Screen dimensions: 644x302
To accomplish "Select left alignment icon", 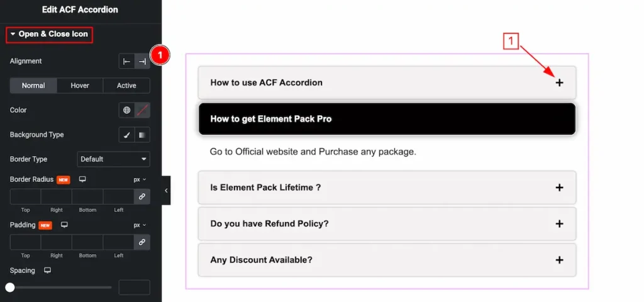I will [126, 61].
